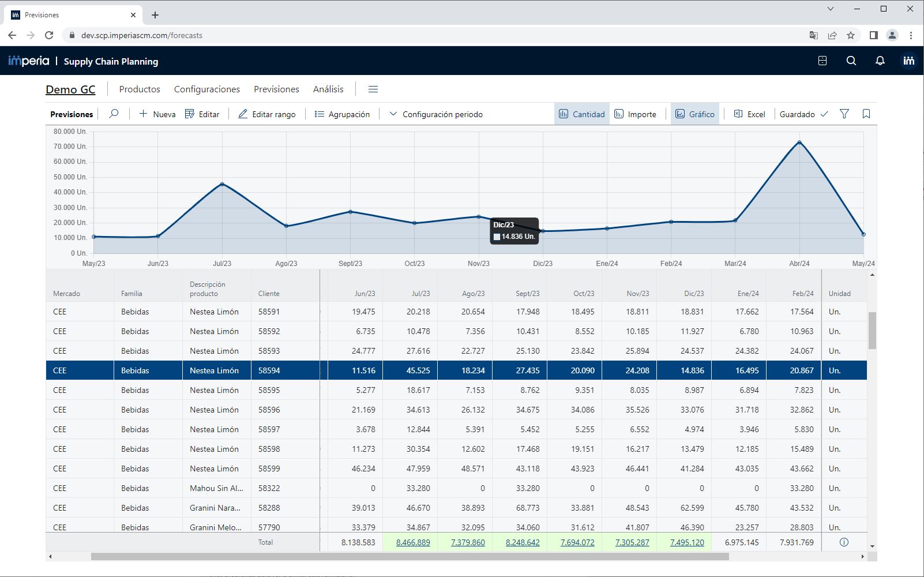The height and width of the screenshot is (577, 924).
Task: Open the Imperia user avatar menu
Action: point(908,61)
